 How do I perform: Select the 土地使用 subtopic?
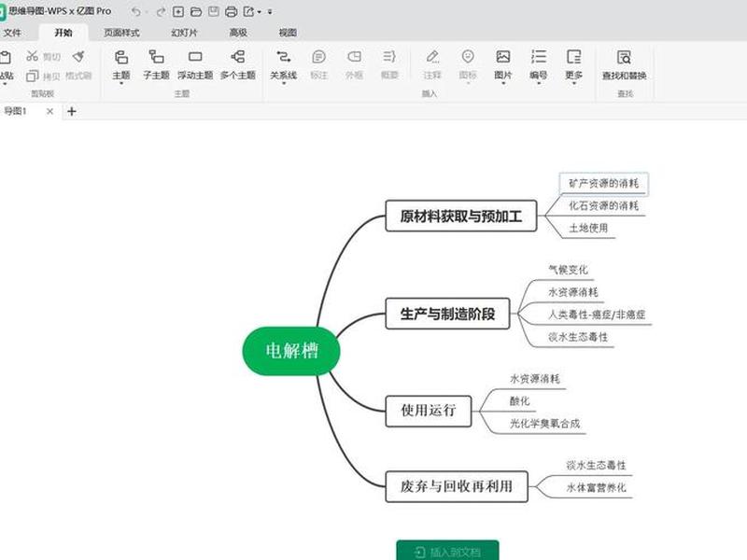pos(589,228)
